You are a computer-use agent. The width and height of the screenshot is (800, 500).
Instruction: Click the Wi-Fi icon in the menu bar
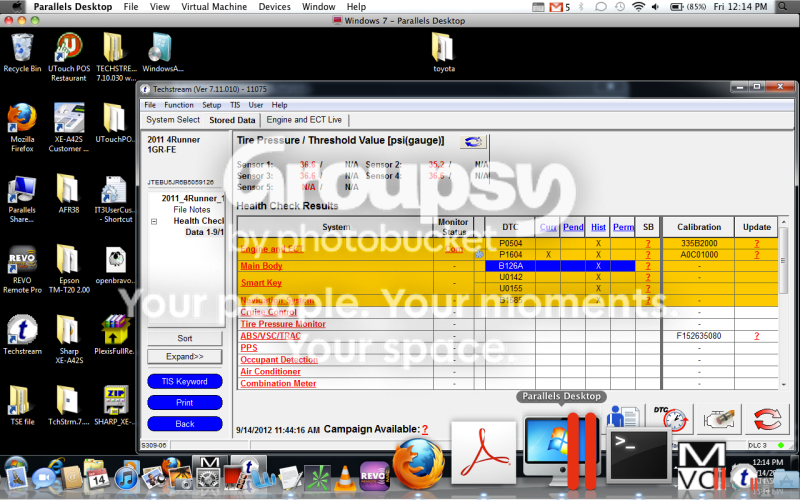coord(638,7)
